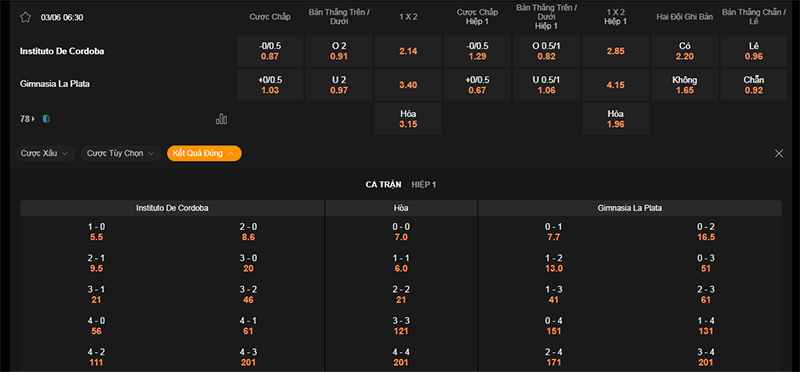Select first-half handicap +0/0.5 at 0.67
The image size is (800, 372).
(x=478, y=85)
